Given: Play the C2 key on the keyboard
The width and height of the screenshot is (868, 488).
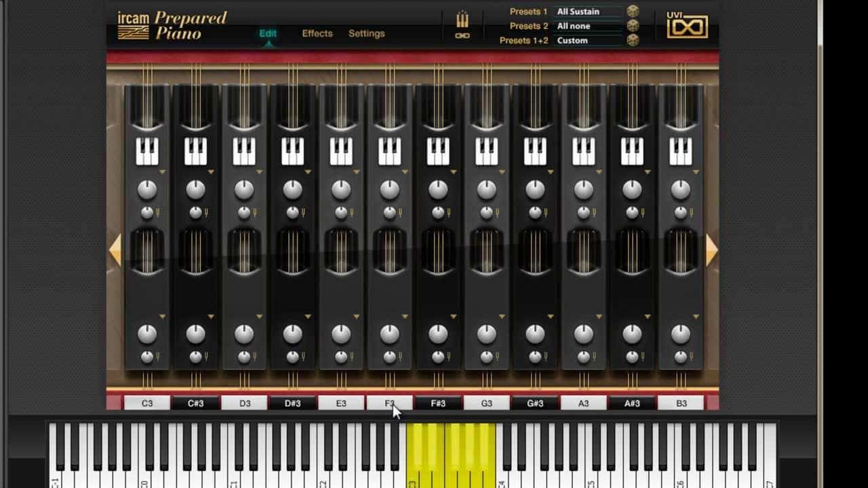Looking at the screenshot, I should [323, 478].
